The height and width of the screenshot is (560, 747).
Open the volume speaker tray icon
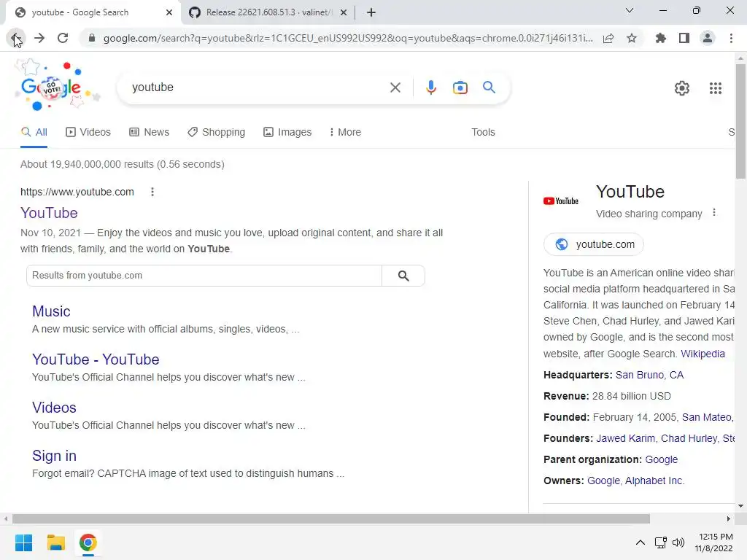click(x=678, y=542)
